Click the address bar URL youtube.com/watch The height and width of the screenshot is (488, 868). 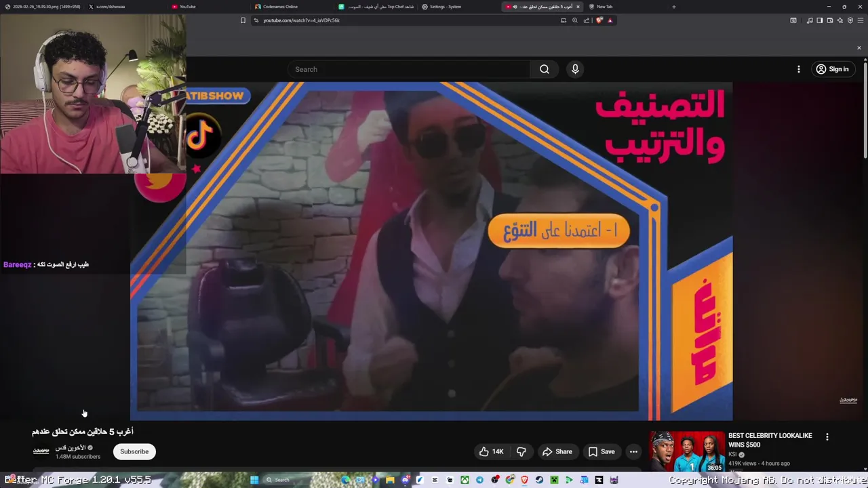pyautogui.click(x=301, y=20)
